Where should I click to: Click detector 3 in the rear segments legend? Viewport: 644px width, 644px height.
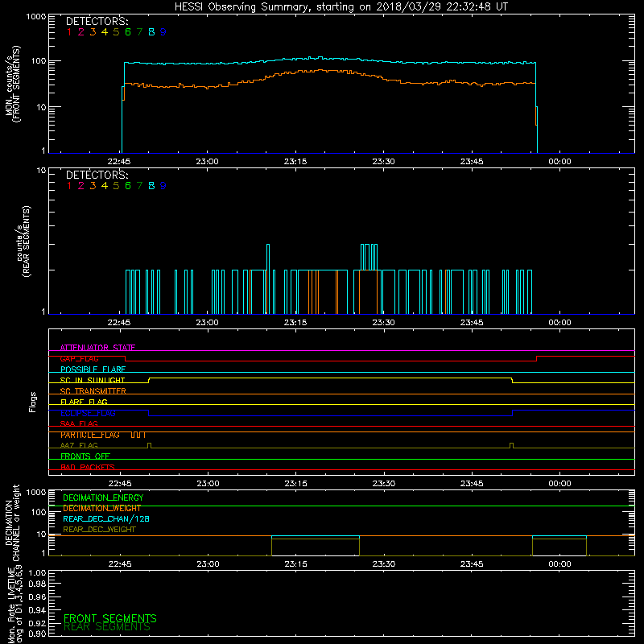pyautogui.click(x=93, y=186)
